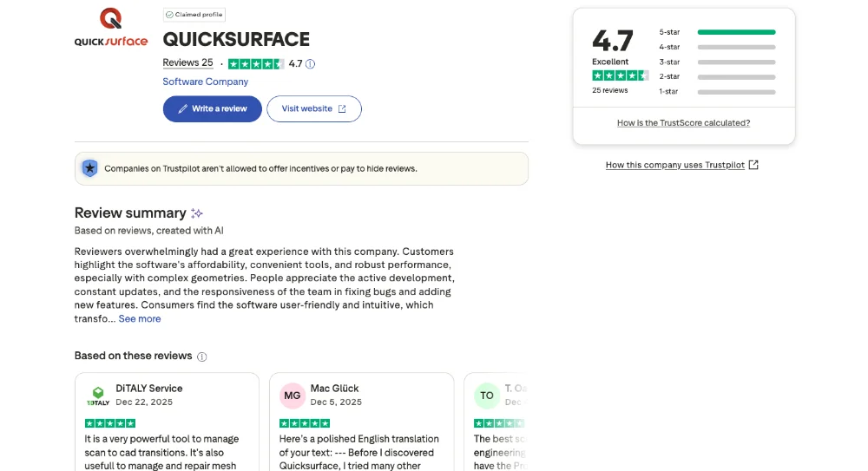
Task: Click the Excellent rating label
Action: [610, 62]
